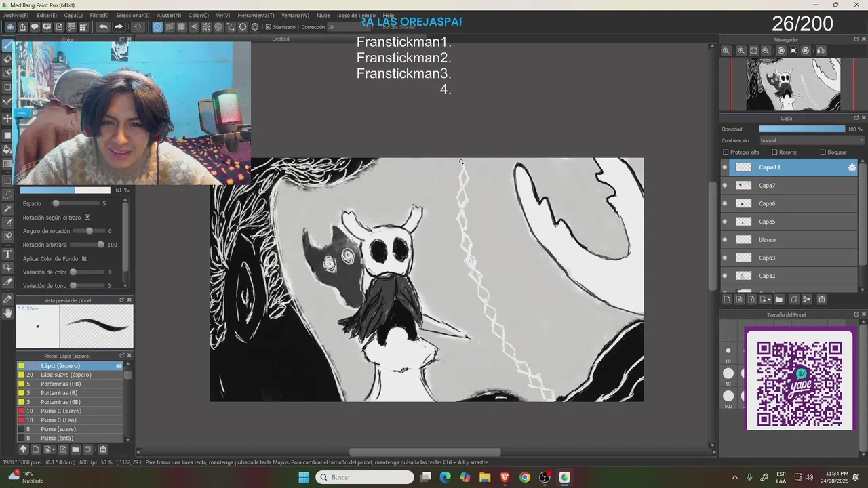Screen dimensions: 868x488
Task: Create new layer in Capa panel
Action: [727, 300]
